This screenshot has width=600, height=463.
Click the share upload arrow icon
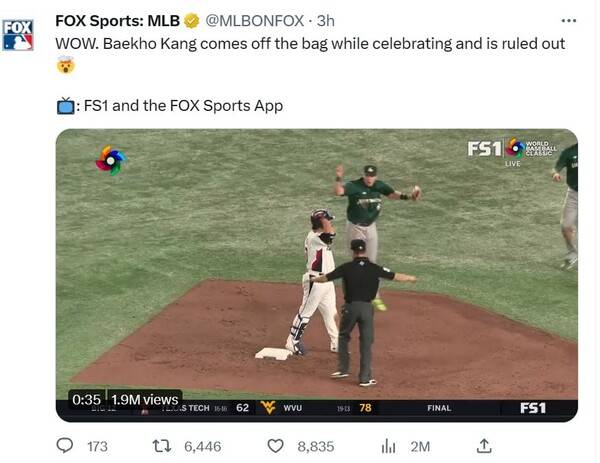point(483,445)
